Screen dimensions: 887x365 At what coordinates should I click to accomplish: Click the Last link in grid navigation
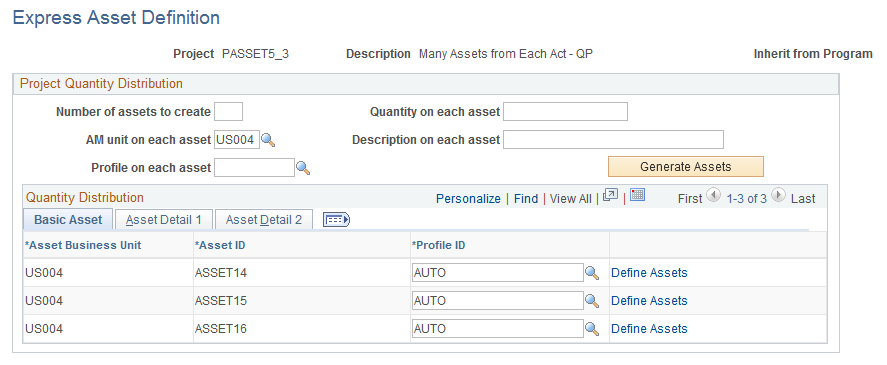(803, 199)
